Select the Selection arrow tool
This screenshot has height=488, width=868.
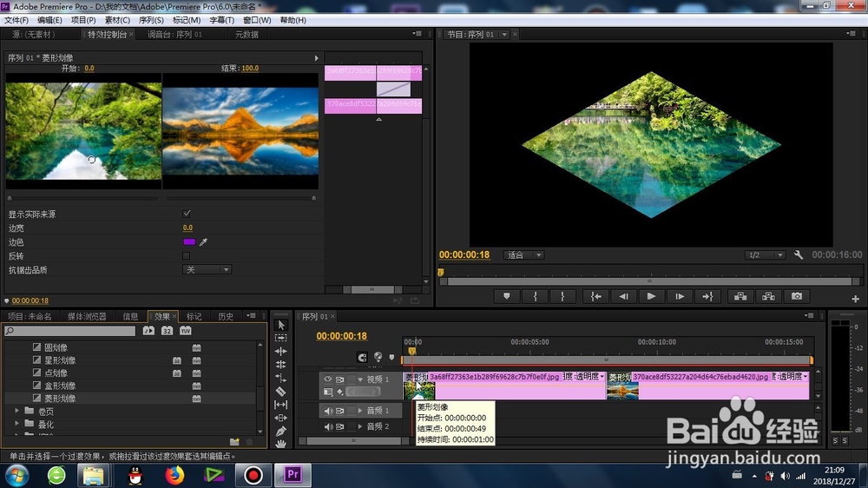(280, 325)
